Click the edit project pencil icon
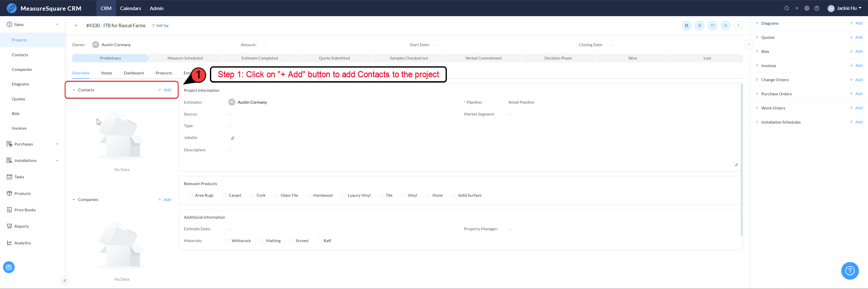This screenshot has width=868, height=289. tap(725, 26)
